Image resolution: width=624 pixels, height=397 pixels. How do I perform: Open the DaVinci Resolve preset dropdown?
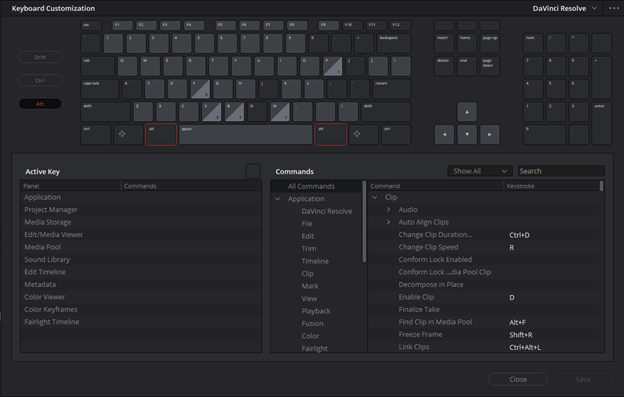[564, 8]
